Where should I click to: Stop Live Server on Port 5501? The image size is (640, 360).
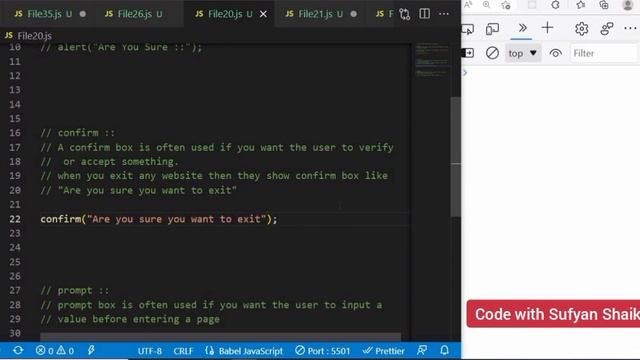[x=322, y=351]
